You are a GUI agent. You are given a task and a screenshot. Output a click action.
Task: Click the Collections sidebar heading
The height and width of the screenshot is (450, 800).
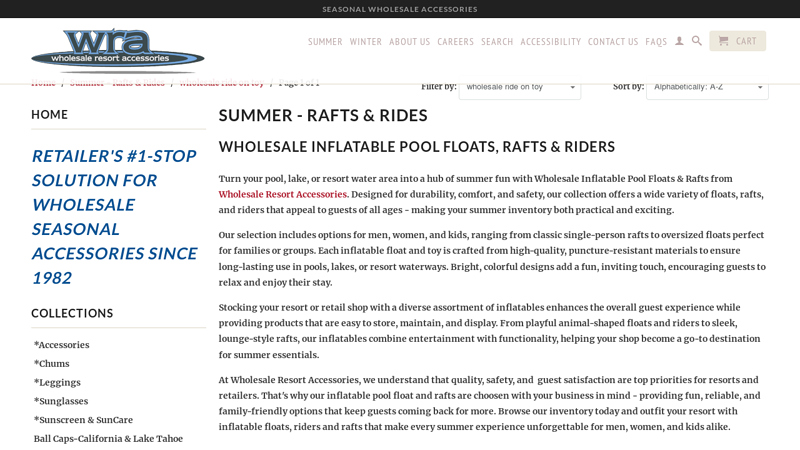coord(72,313)
